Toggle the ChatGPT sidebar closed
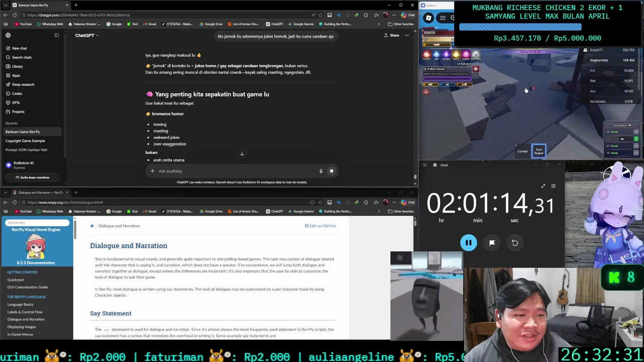 pos(56,35)
